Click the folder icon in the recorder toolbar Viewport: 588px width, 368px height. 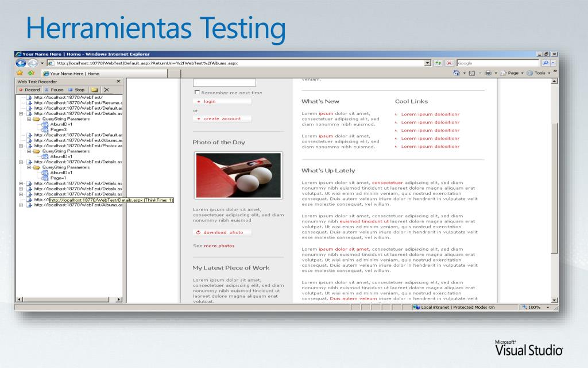[95, 90]
